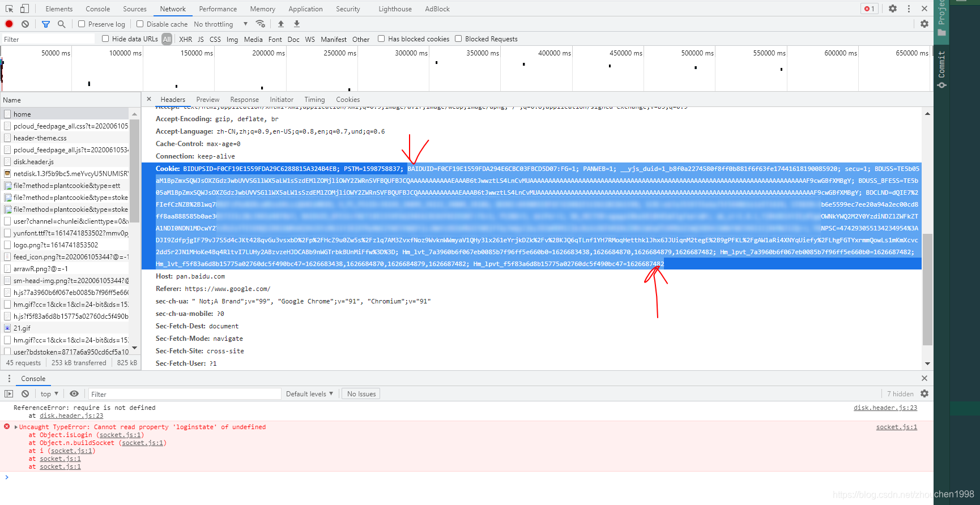Click the No Issues button

click(361, 393)
